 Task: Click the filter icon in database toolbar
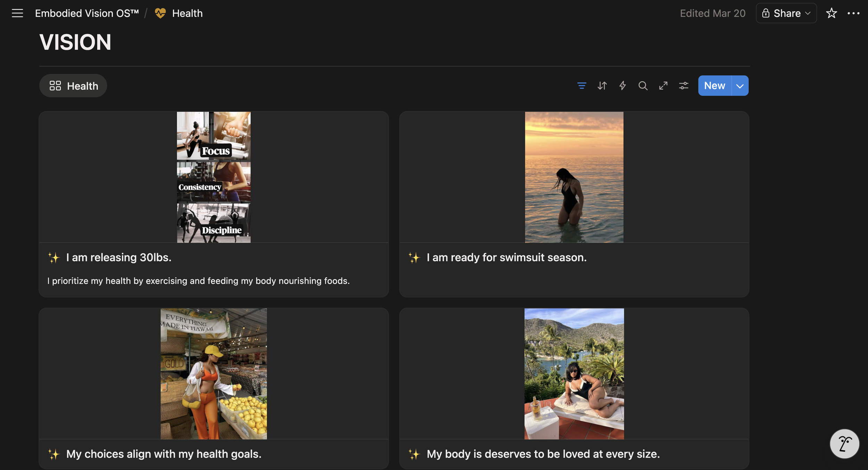582,85
